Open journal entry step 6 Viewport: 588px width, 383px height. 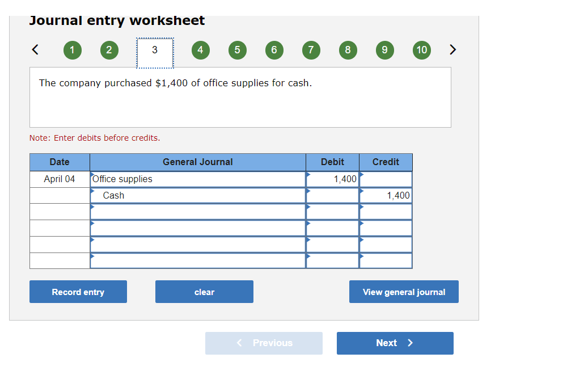coord(274,50)
